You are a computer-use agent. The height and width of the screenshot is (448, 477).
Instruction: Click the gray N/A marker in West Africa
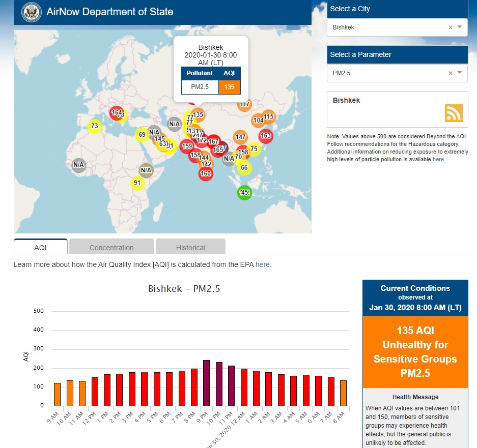[78, 165]
